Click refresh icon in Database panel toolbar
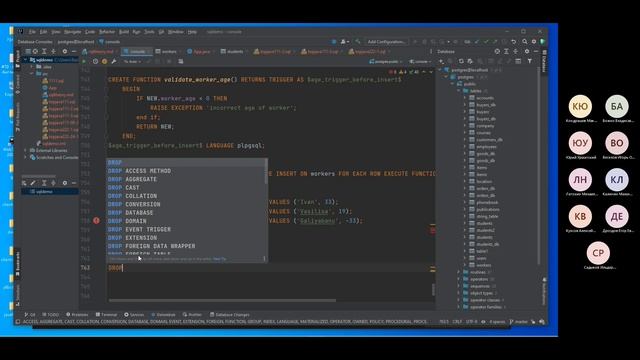The image size is (640, 360). 461,61
